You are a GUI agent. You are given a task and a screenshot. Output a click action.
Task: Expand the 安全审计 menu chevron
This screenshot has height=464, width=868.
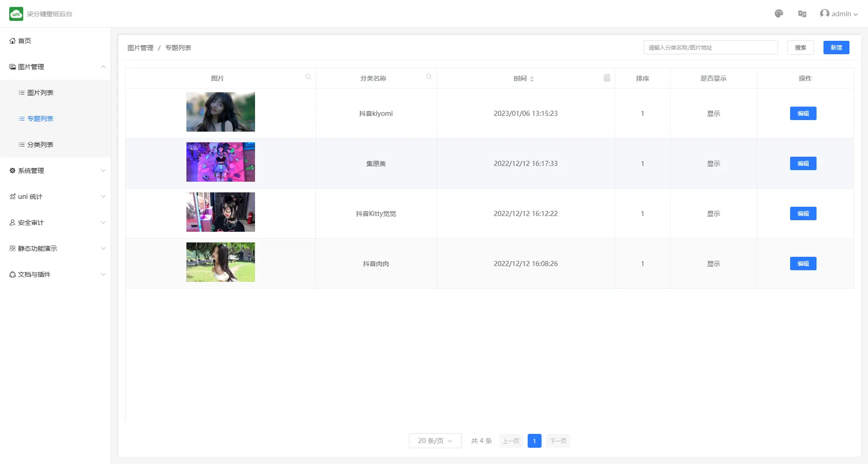[x=103, y=222]
